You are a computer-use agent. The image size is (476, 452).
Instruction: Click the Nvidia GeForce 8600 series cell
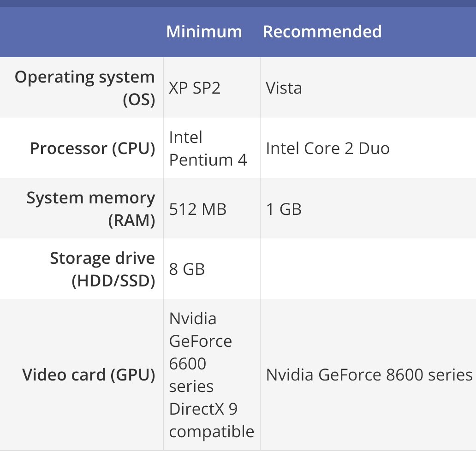[369, 375]
